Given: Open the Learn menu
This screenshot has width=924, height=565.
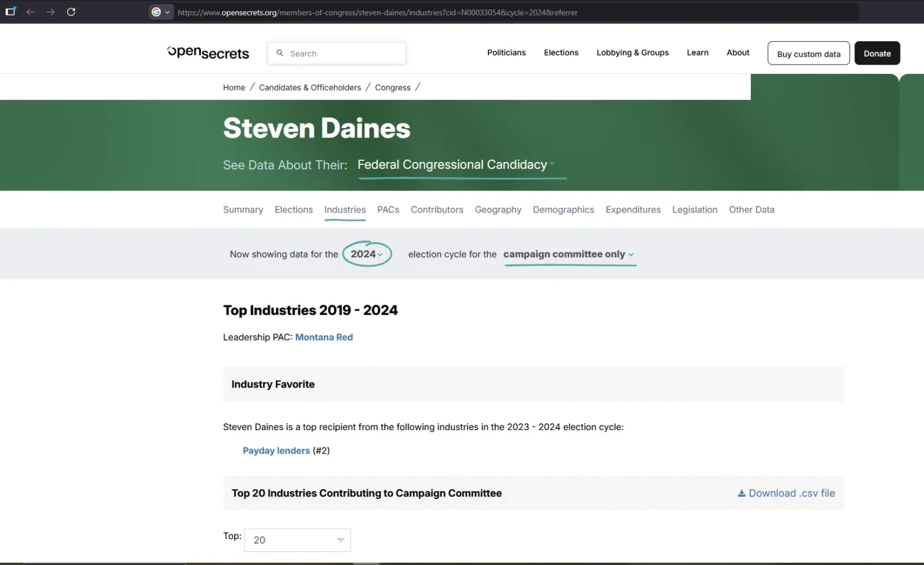Looking at the screenshot, I should pos(697,53).
